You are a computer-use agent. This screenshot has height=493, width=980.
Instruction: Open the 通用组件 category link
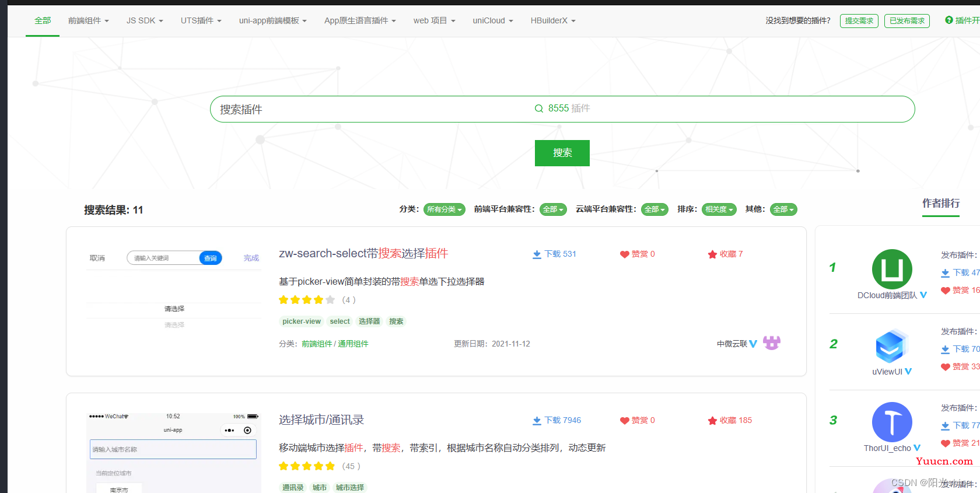pos(353,344)
